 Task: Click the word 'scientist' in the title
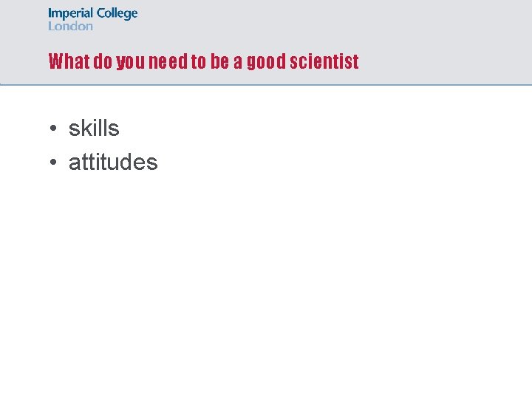(x=324, y=61)
